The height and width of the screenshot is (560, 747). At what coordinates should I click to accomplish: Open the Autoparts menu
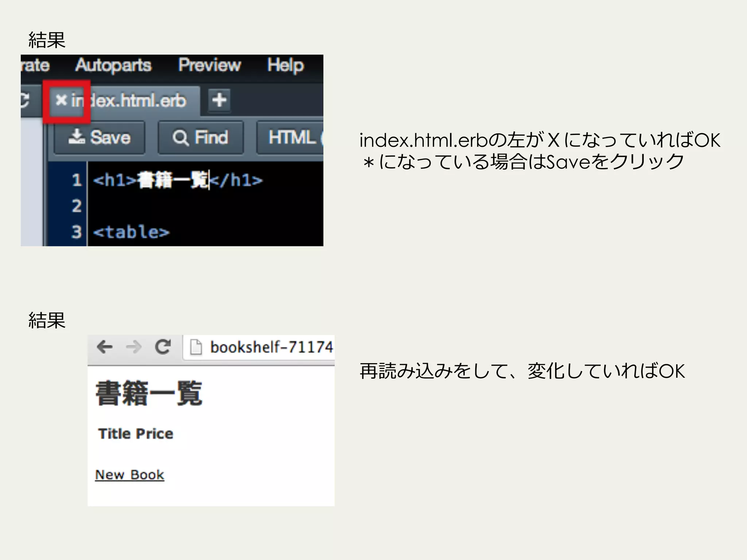(x=113, y=66)
